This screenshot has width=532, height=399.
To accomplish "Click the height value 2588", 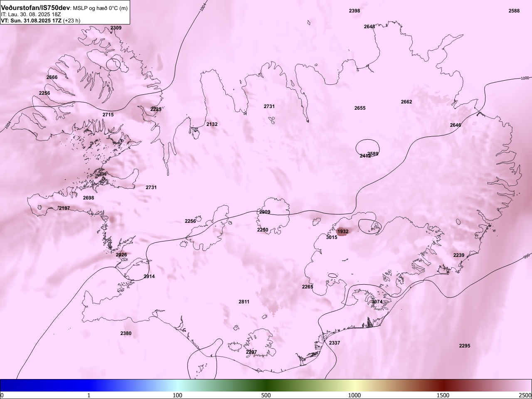I will [514, 11].
